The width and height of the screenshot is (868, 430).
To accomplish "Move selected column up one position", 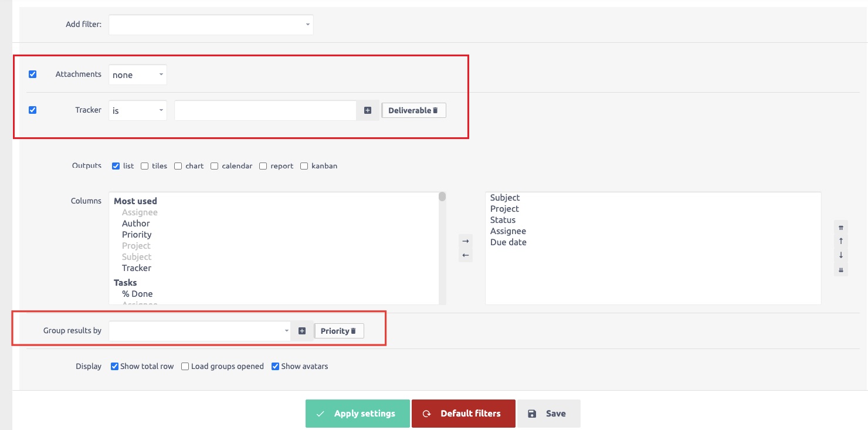I will pyautogui.click(x=840, y=241).
